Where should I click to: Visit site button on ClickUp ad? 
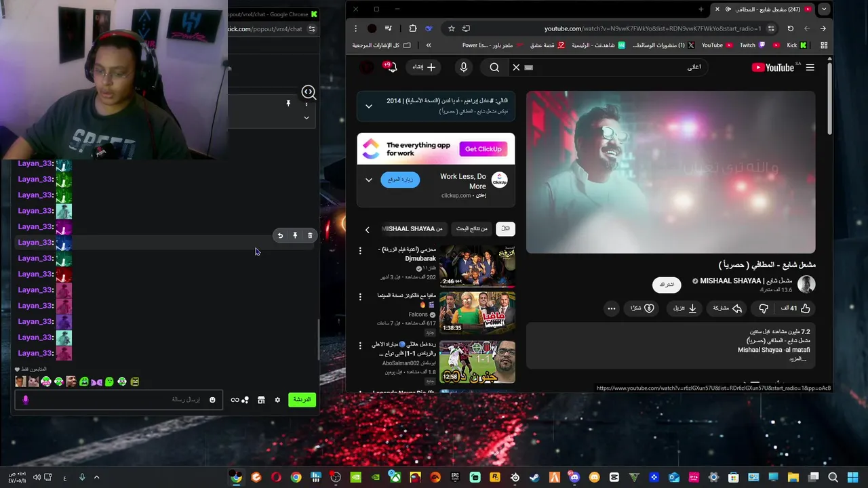click(x=400, y=180)
